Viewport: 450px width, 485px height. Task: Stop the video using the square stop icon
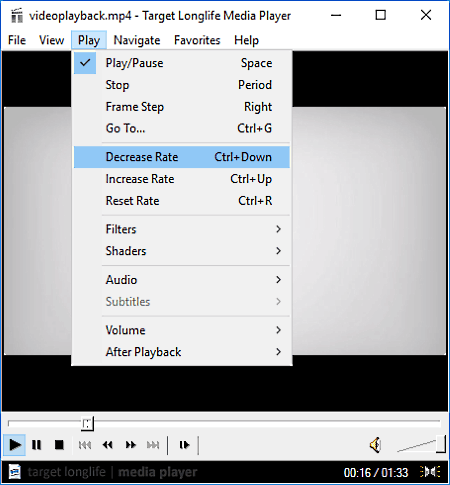click(59, 445)
